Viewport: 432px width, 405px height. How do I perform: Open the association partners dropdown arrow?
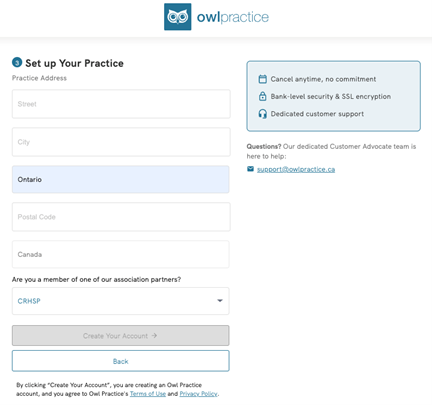220,300
